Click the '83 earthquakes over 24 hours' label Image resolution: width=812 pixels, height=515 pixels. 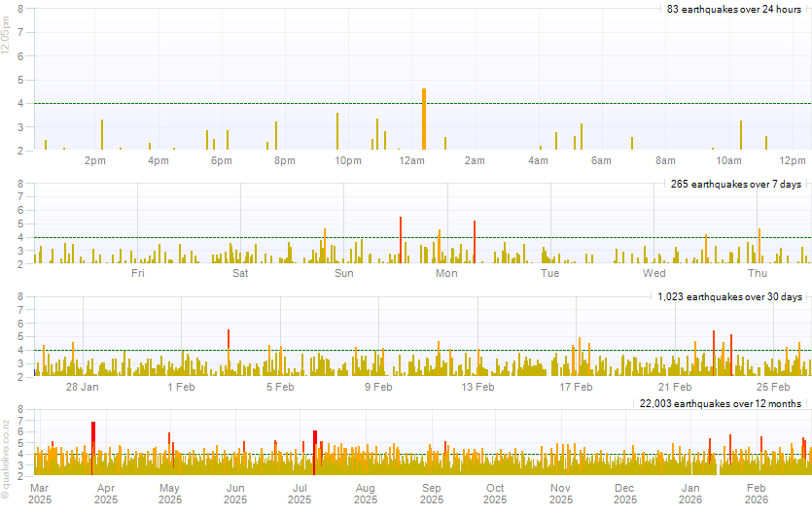734,9
